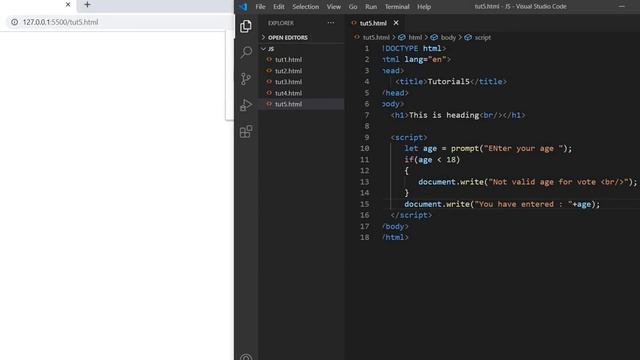Image resolution: width=640 pixels, height=360 pixels.
Task: Open the Search view in activity bar
Action: coord(246,52)
